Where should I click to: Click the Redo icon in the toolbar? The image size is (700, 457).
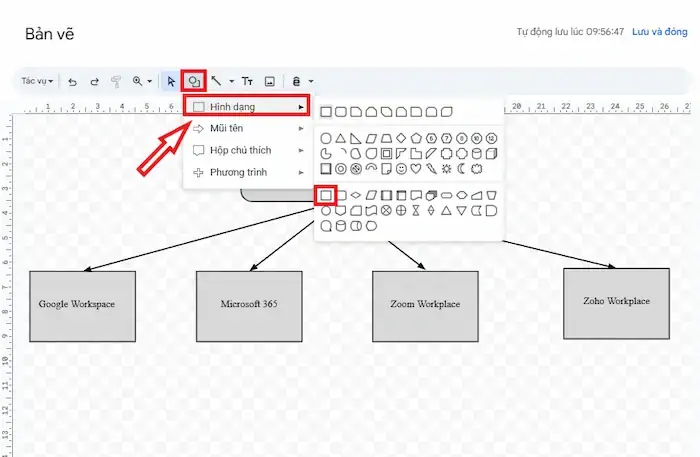tap(94, 82)
